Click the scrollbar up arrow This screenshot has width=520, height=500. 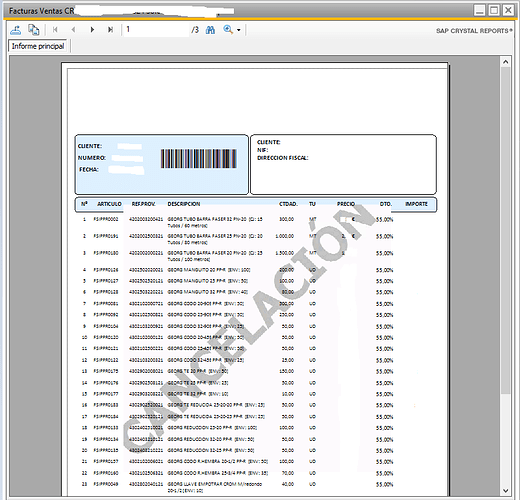[x=505, y=62]
